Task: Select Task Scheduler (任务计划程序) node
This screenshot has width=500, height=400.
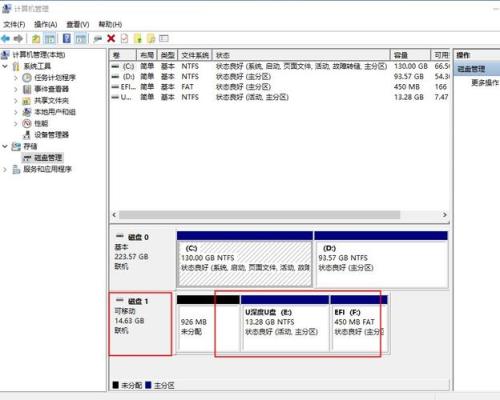Action: [55, 78]
